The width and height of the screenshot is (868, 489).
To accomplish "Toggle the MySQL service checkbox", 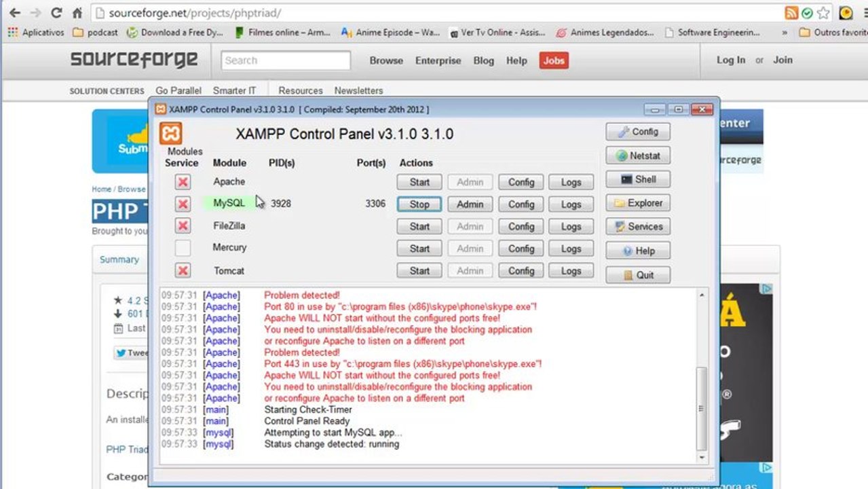I will (182, 204).
